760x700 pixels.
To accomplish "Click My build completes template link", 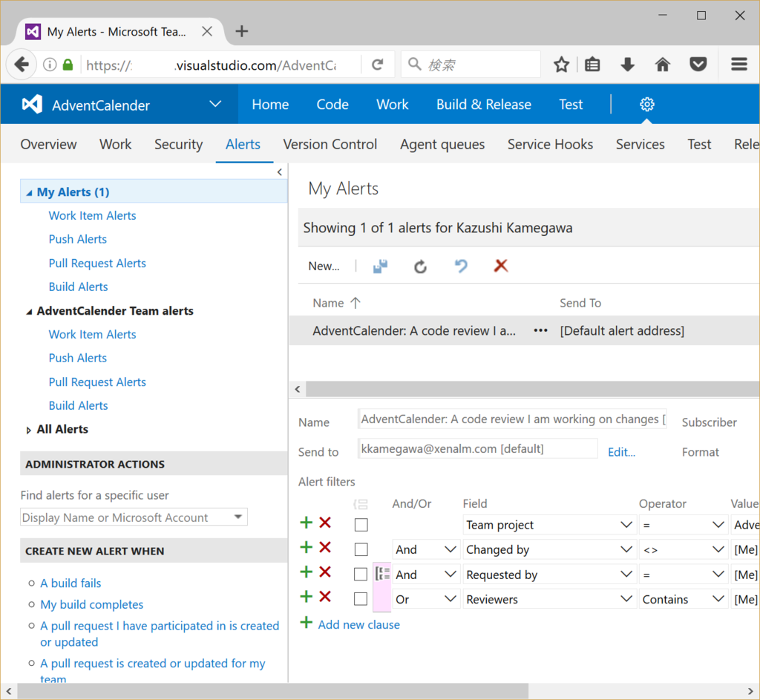I will 91,604.
